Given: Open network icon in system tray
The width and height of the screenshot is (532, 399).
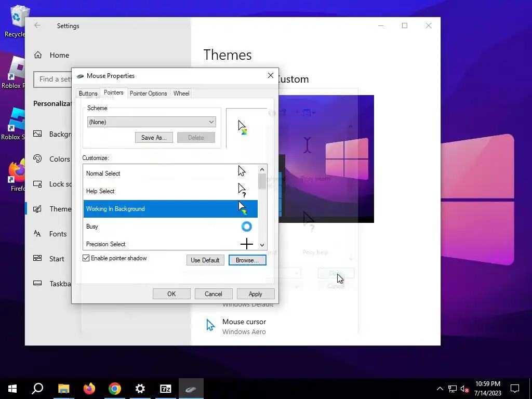Looking at the screenshot, I should [453, 389].
